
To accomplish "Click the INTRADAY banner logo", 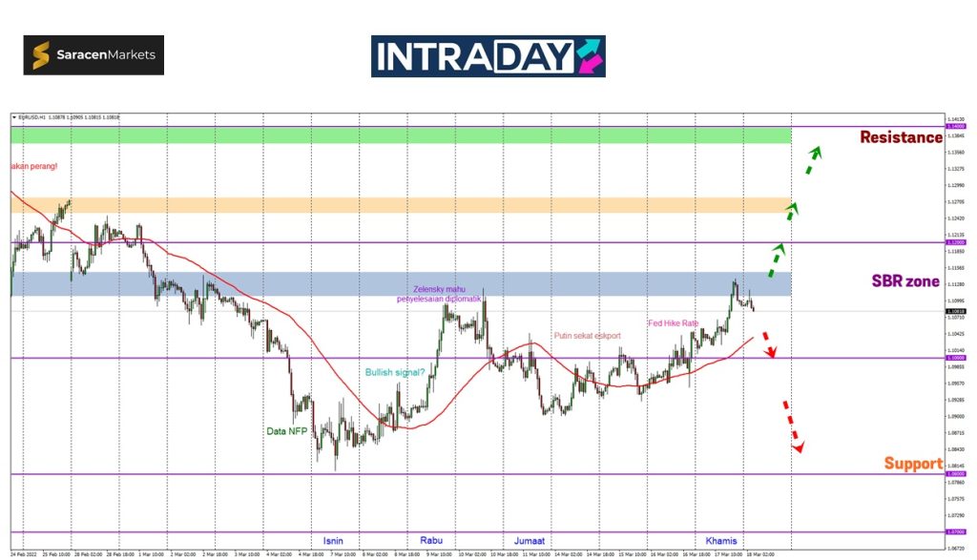I will (488, 56).
